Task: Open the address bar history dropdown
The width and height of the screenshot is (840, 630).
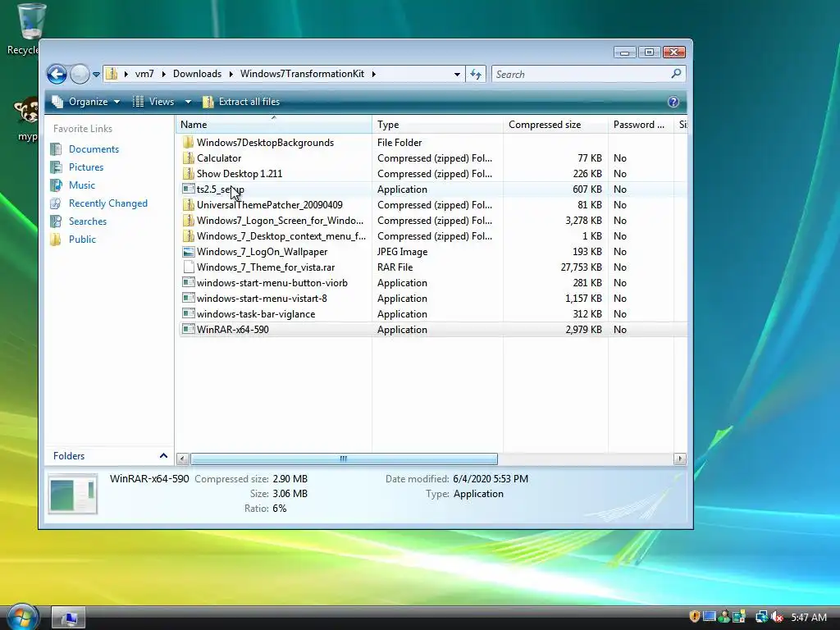Action: pyautogui.click(x=457, y=75)
